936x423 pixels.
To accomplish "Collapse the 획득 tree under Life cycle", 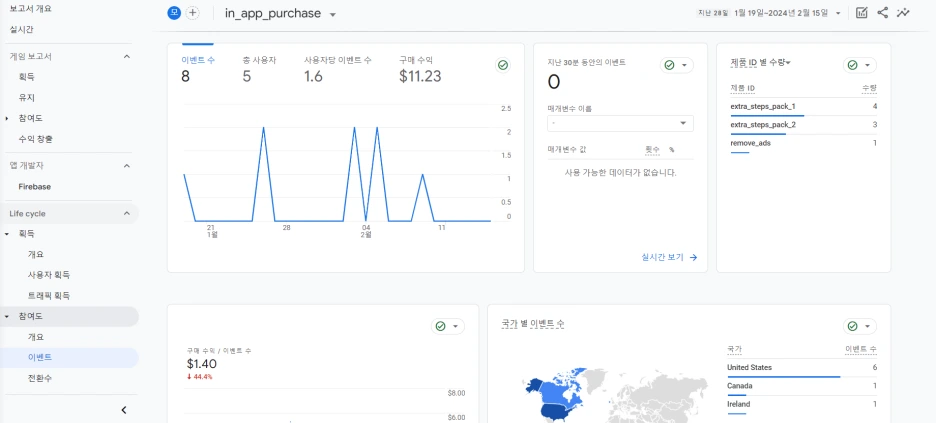I will (7, 234).
